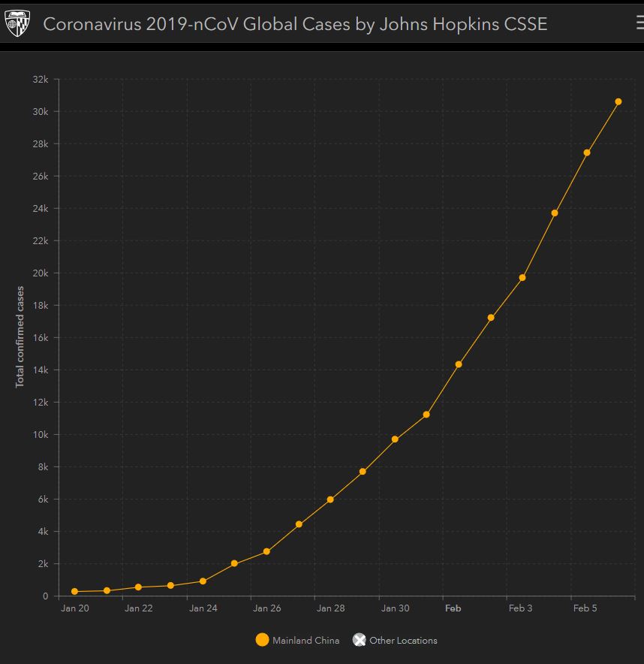
Task: Toggle the Mainland China series label
Action: point(305,641)
